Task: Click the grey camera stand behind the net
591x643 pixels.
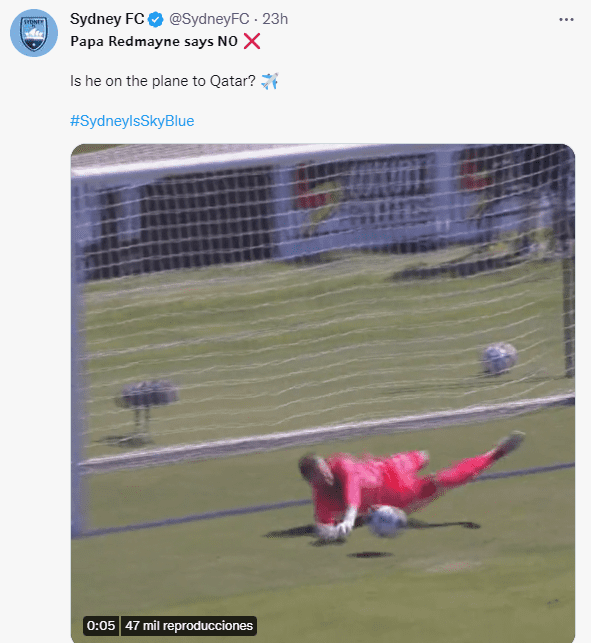Action: 148,410
